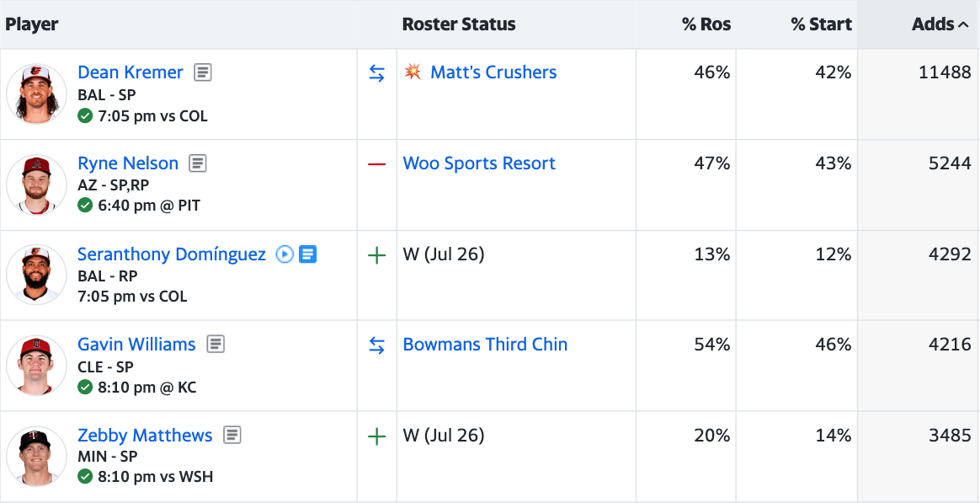Open Ryne Nelson's player notes icon
This screenshot has width=980, height=503.
coord(198,163)
